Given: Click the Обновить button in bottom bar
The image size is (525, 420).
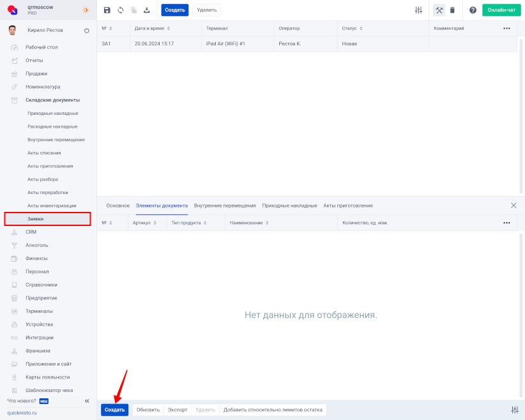Looking at the screenshot, I should pos(148,410).
